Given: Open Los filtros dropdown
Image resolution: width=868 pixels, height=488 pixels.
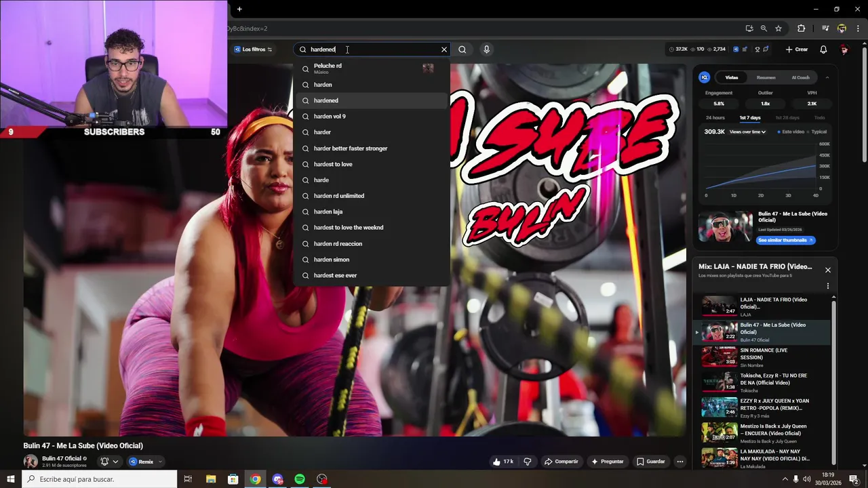Looking at the screenshot, I should pos(253,49).
